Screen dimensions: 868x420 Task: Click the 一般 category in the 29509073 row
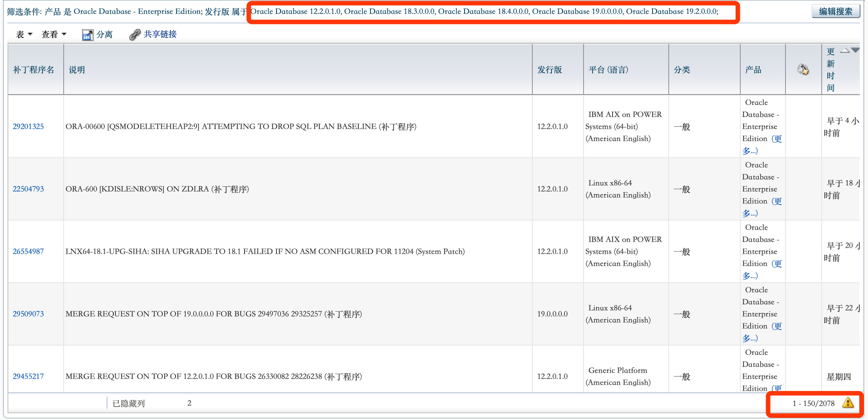[x=682, y=314]
